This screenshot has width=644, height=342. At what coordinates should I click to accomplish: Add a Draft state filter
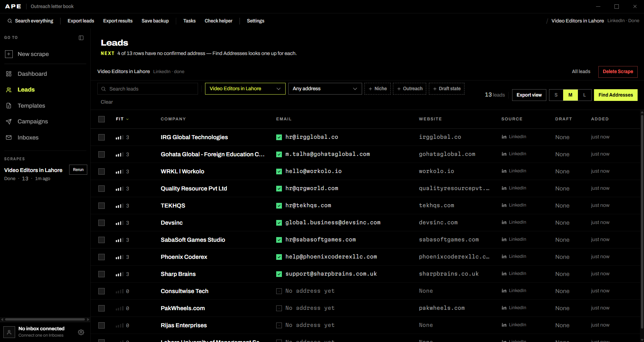[447, 89]
